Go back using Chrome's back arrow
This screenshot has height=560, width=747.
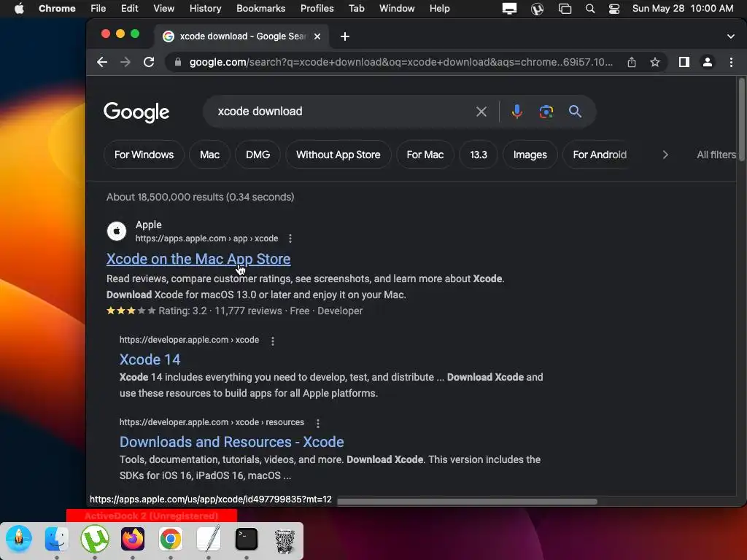point(102,62)
